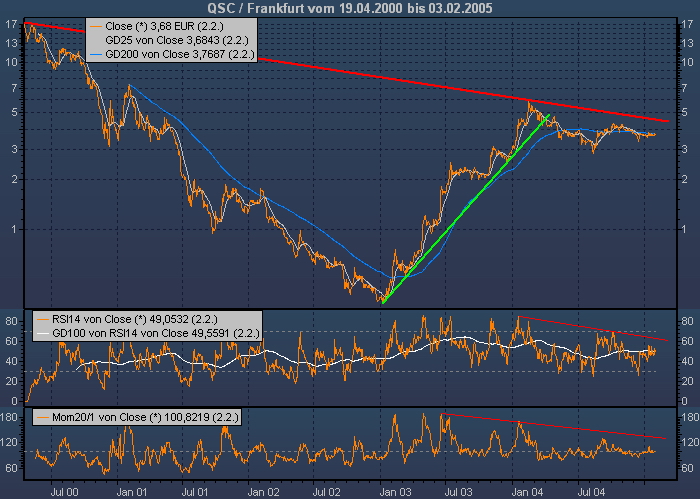Screen dimensions: 700x500
Task: Select the GD200 von Close legend entry
Action: [x=179, y=54]
